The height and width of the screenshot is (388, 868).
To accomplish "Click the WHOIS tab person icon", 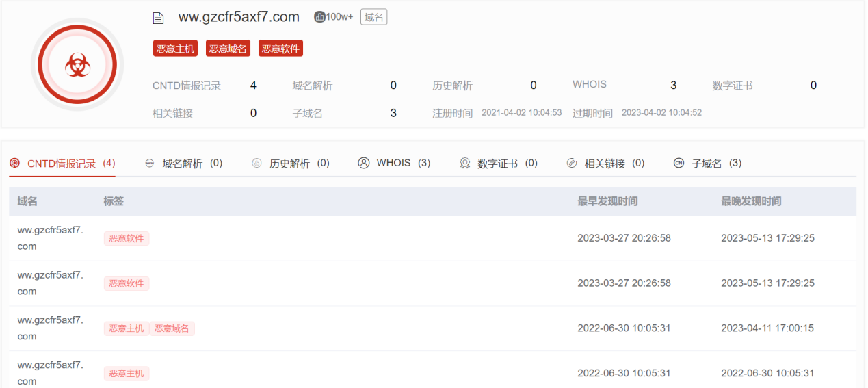I will 364,163.
